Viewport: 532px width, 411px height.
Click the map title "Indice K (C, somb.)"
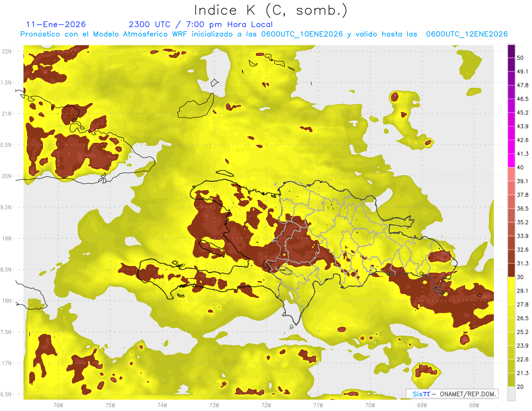coord(270,10)
